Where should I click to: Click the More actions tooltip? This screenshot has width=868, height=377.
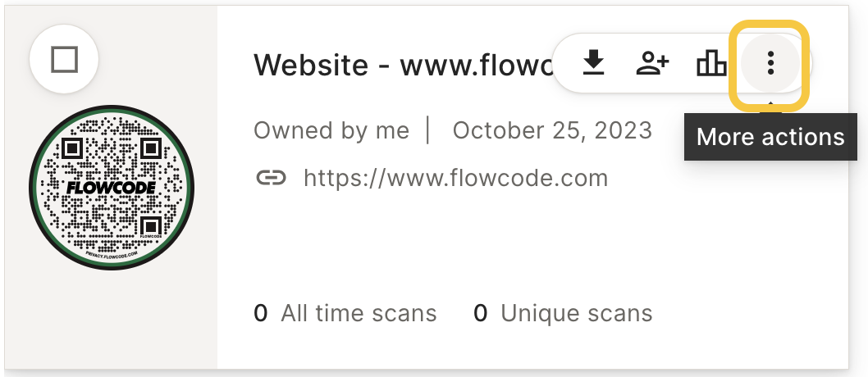tap(770, 137)
